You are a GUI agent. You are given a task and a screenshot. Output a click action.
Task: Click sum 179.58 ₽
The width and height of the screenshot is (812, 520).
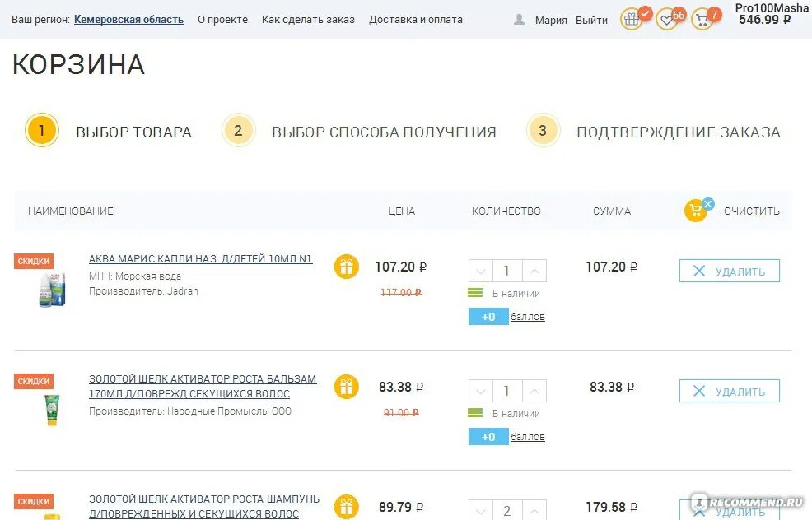coord(612,507)
